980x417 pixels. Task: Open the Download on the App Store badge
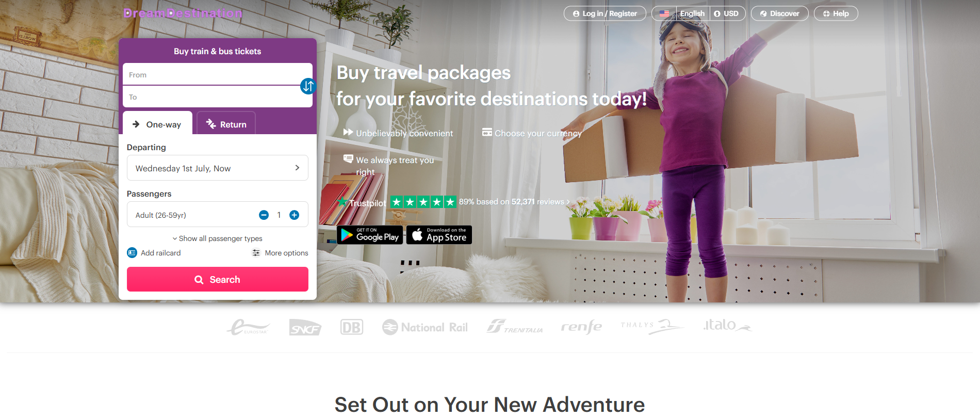click(x=439, y=235)
